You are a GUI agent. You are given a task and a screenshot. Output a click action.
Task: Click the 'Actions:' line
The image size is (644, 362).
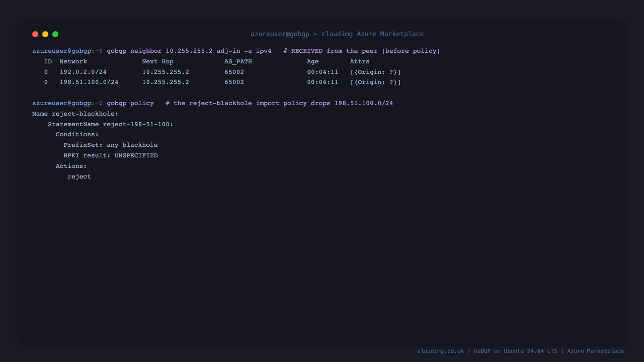coord(71,166)
